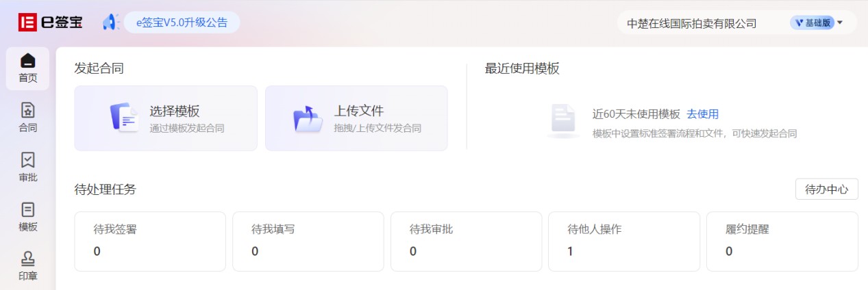Viewport: 868px width, 290px height.
Task: Open the 印章 seal sidebar icon
Action: 28,259
